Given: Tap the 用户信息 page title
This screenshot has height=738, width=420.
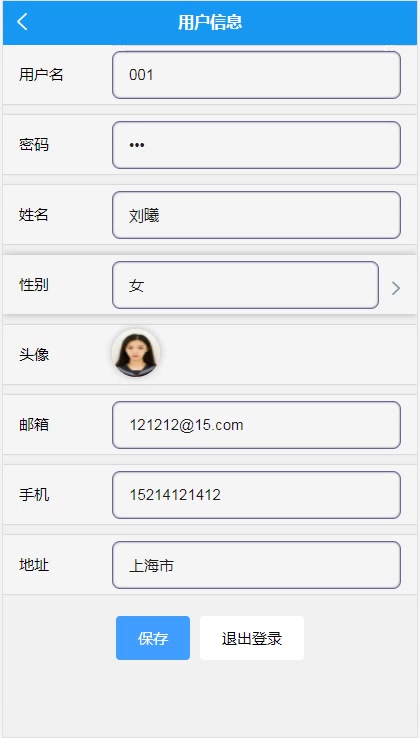Looking at the screenshot, I should (x=210, y=22).
